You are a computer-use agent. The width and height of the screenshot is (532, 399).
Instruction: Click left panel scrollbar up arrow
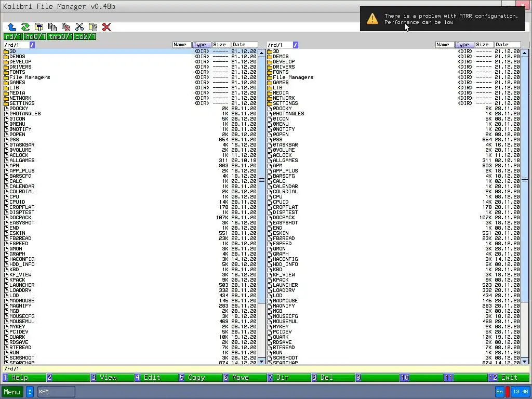262,53
